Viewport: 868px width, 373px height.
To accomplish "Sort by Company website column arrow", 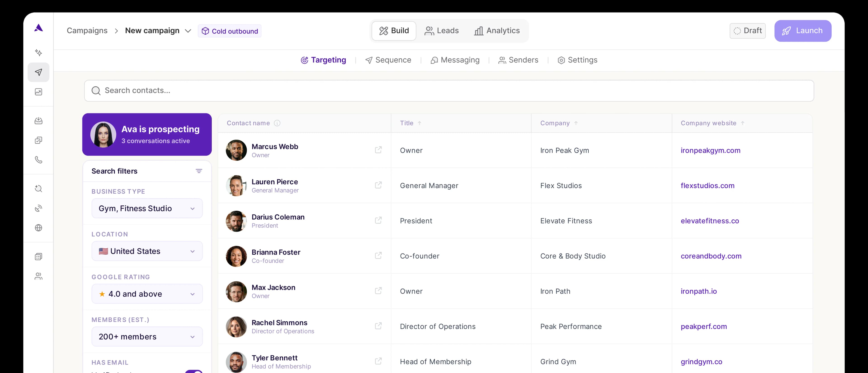I will pyautogui.click(x=742, y=123).
